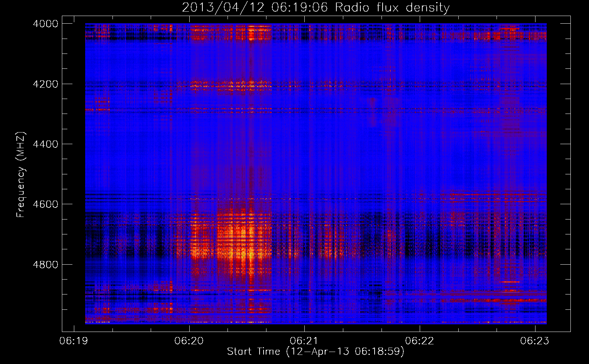Click the 06:21 time axis label
589x364 pixels.
coord(304,341)
